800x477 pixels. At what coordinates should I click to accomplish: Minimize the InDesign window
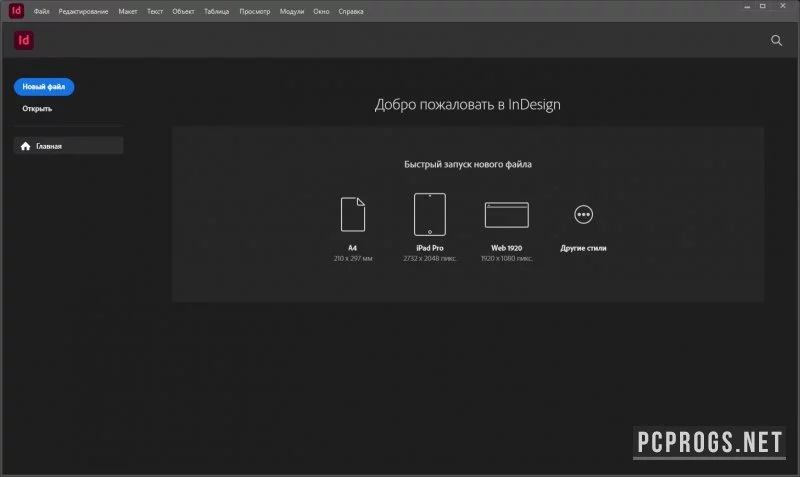(747, 7)
